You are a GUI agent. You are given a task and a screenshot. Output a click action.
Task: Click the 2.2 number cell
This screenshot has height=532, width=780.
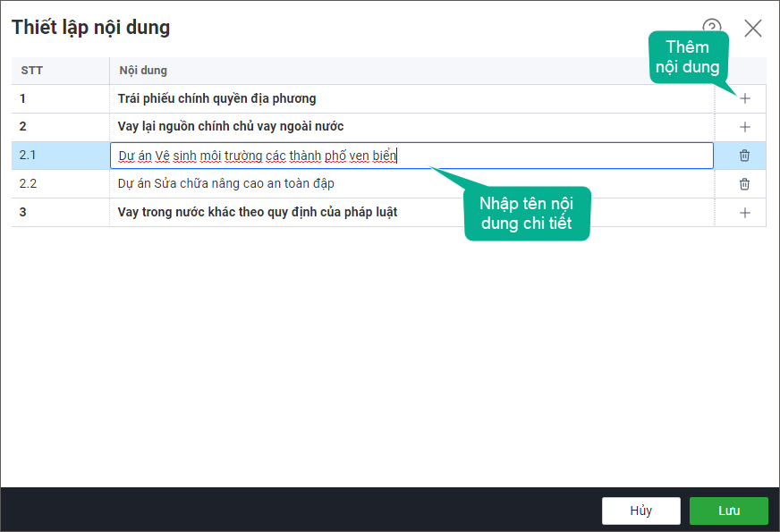pyautogui.click(x=28, y=184)
